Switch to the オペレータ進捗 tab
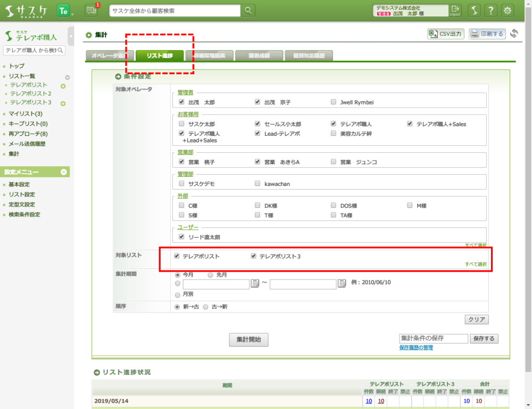The height and width of the screenshot is (409, 532). point(109,55)
